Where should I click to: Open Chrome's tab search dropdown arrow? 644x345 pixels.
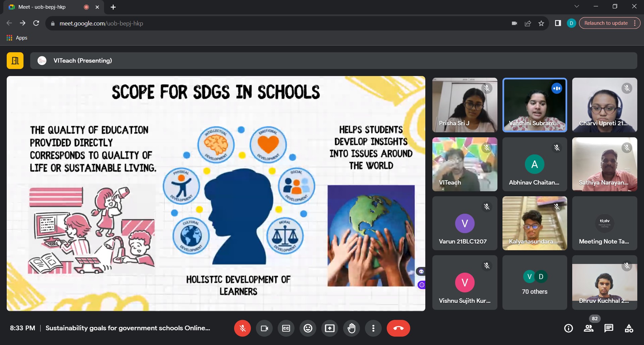click(577, 6)
